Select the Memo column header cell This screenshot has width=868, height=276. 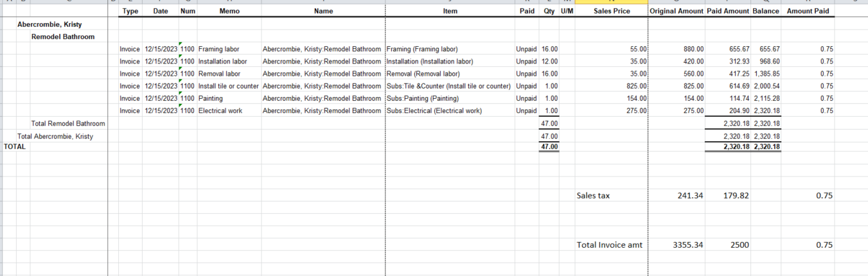[229, 11]
